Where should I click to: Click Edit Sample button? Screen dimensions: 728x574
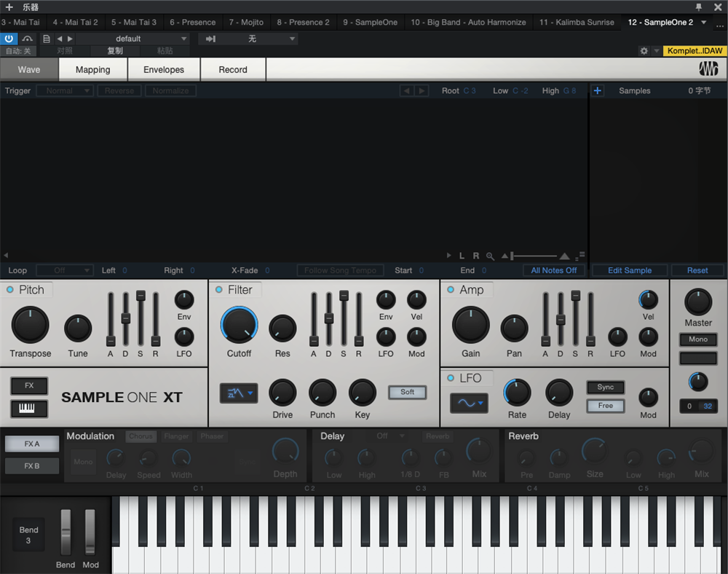pyautogui.click(x=630, y=270)
